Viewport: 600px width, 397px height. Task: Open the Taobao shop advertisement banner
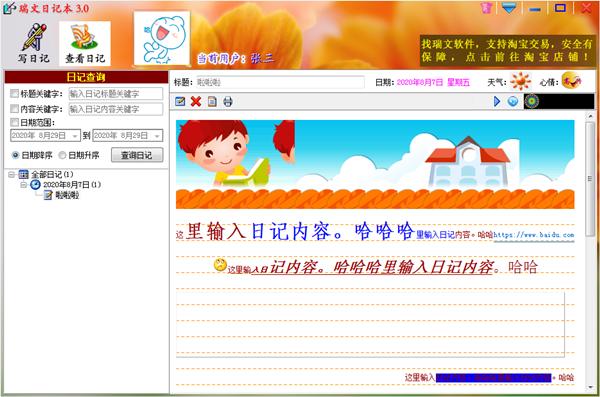click(507, 51)
